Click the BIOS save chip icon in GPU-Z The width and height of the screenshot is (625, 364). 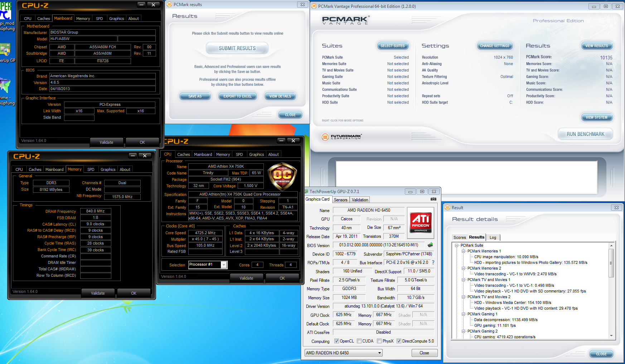point(430,245)
